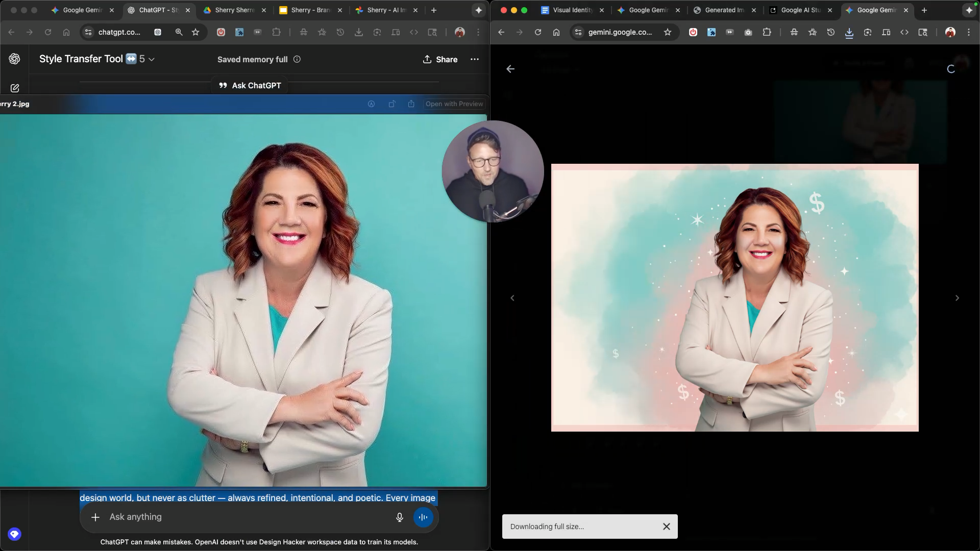Click the microphone dictation icon
The image size is (980, 551).
pos(400,517)
